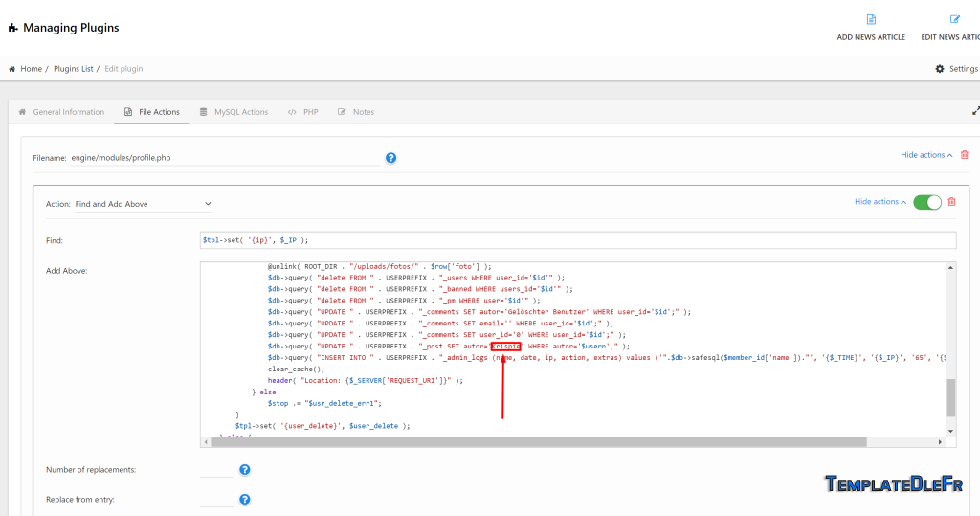This screenshot has width=980, height=516.
Task: Toggle the green action enable switch
Action: point(927,202)
